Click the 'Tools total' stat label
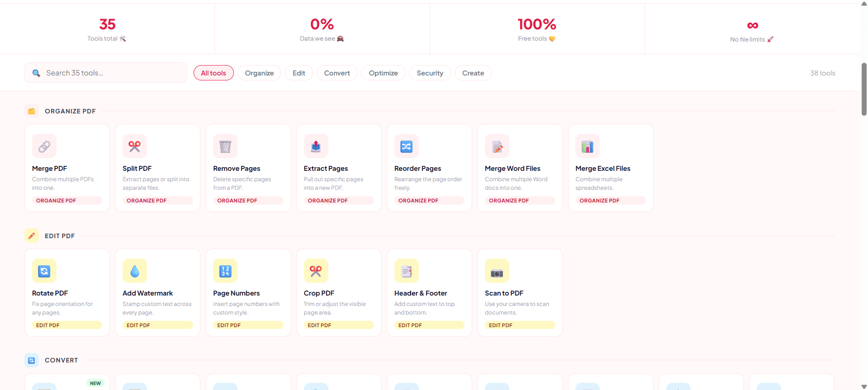This screenshot has width=868, height=390. pos(107,38)
